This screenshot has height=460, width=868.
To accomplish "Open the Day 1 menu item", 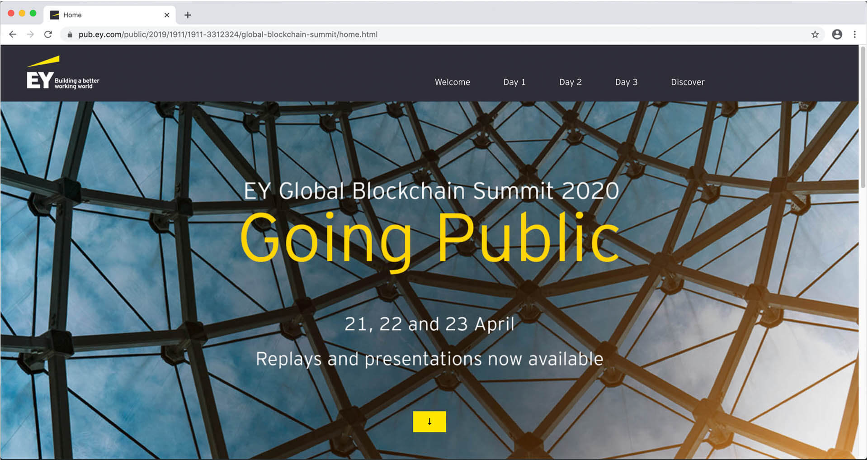I will pyautogui.click(x=514, y=82).
